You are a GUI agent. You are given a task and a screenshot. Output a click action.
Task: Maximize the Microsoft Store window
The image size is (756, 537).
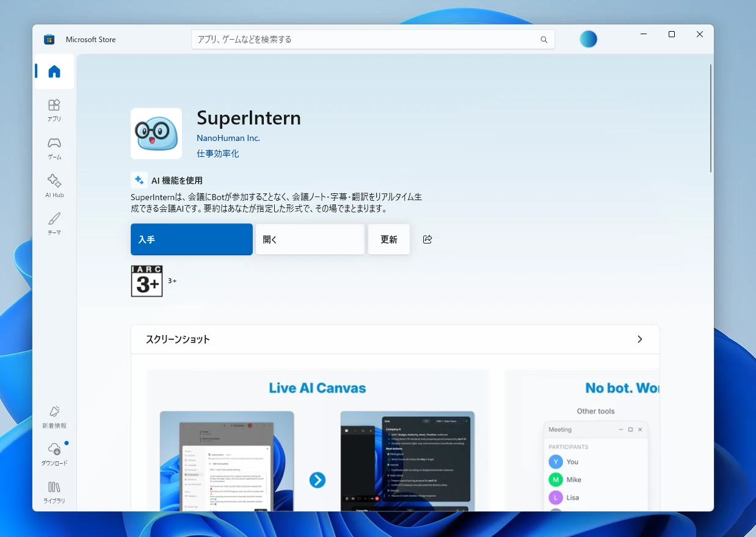672,35
